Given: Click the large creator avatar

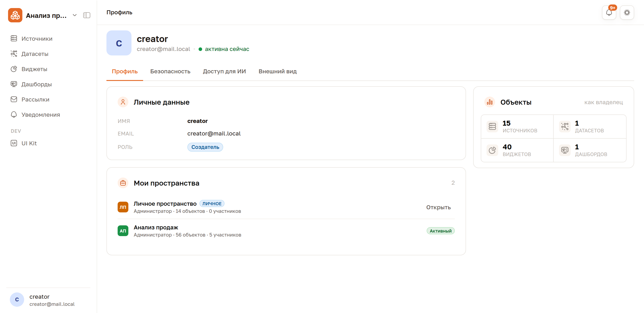Looking at the screenshot, I should click(119, 43).
